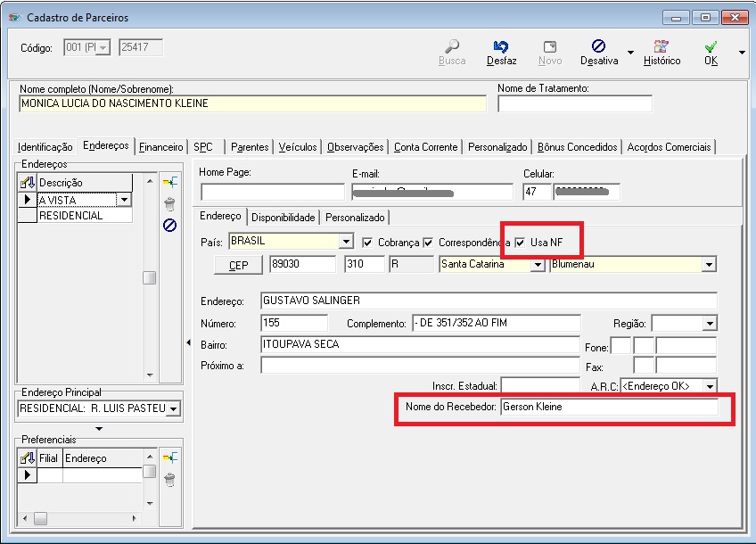Open the Código prefix dropdown

(103, 48)
